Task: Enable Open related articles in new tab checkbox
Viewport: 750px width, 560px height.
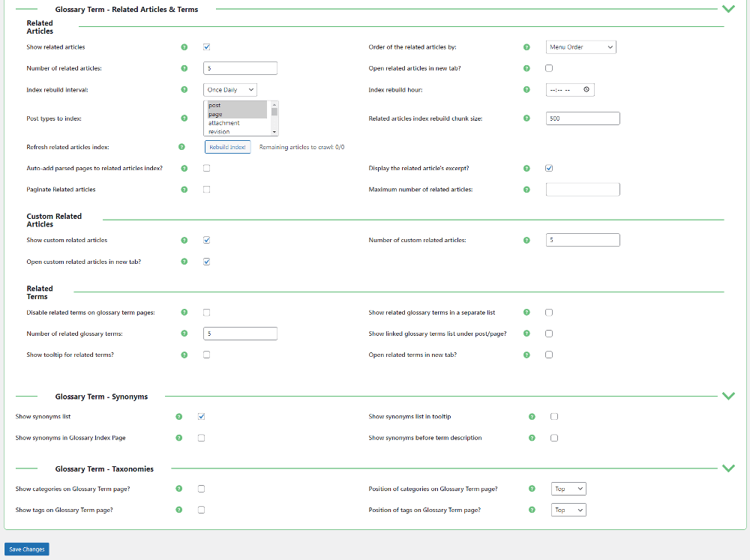Action: pos(549,68)
